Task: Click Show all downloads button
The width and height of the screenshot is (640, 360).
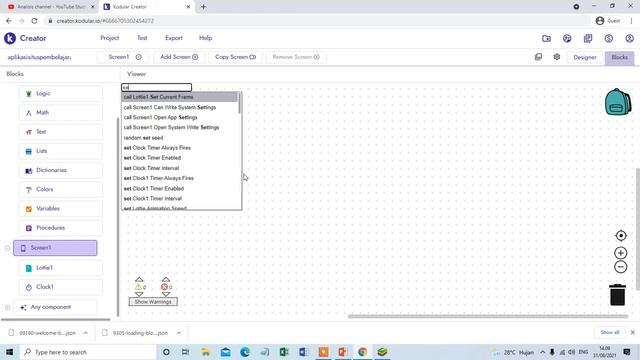Action: [x=610, y=332]
